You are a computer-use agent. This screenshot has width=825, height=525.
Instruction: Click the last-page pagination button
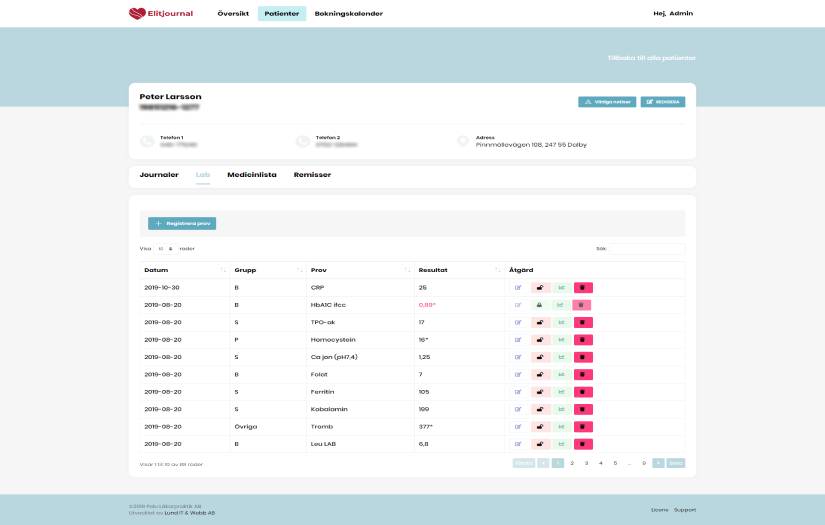[676, 463]
